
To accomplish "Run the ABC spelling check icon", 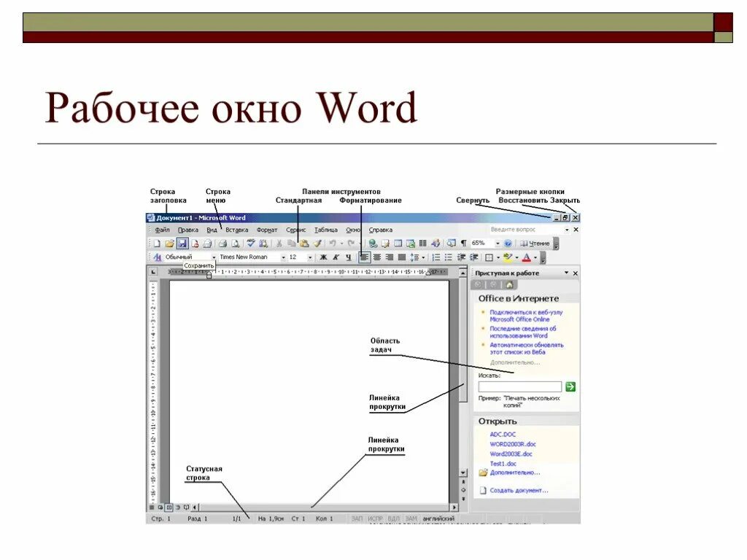I will pyautogui.click(x=251, y=244).
